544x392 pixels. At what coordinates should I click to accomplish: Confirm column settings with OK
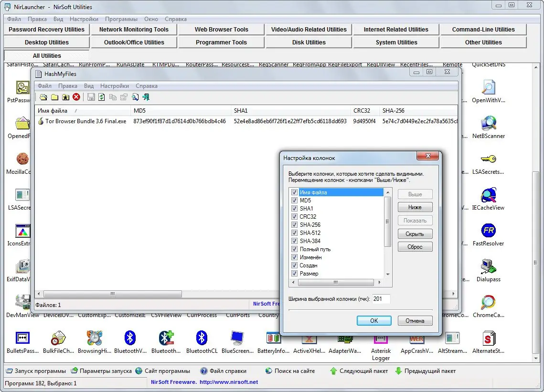(374, 320)
